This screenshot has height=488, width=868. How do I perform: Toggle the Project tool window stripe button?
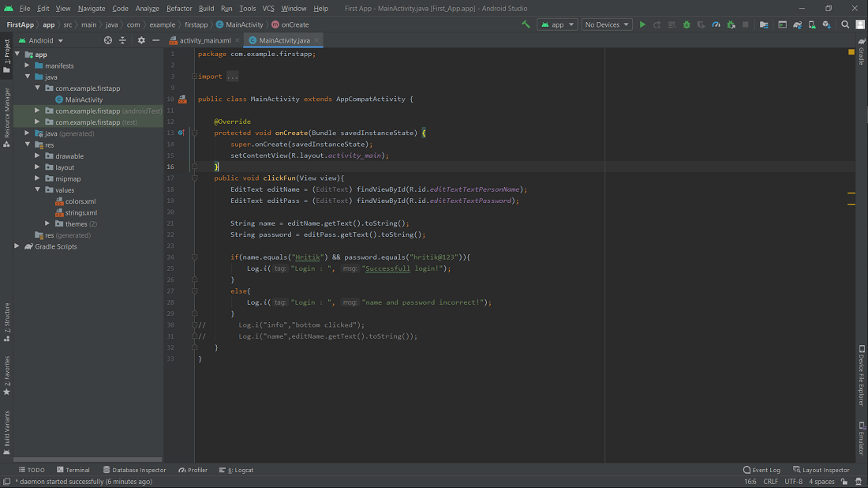[6, 55]
